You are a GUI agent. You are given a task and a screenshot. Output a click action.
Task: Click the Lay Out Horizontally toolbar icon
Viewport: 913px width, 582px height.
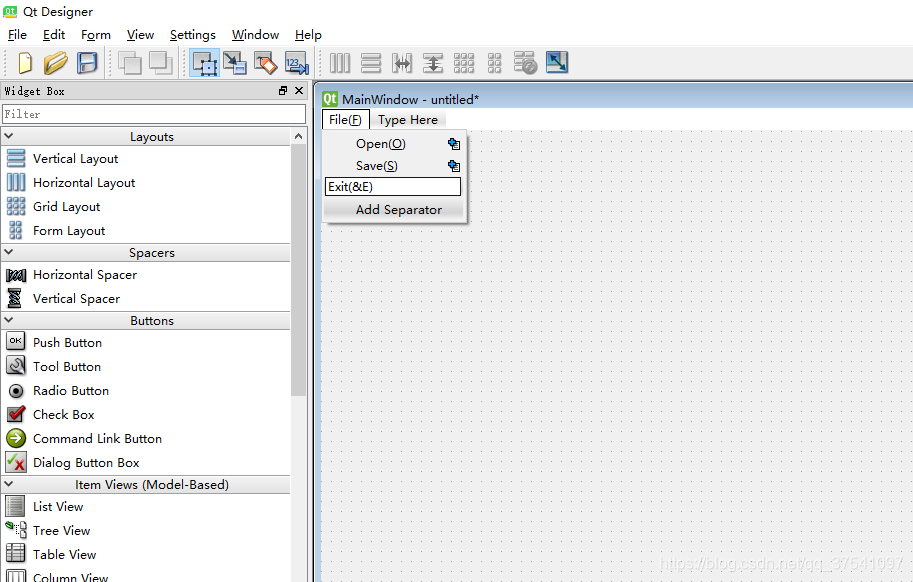click(340, 63)
